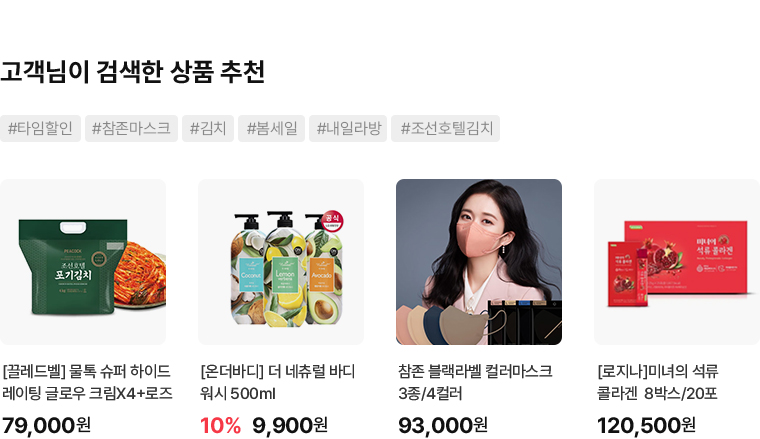Open the 조선호텔 포기김치 product image
This screenshot has height=439, width=760.
pyautogui.click(x=83, y=262)
